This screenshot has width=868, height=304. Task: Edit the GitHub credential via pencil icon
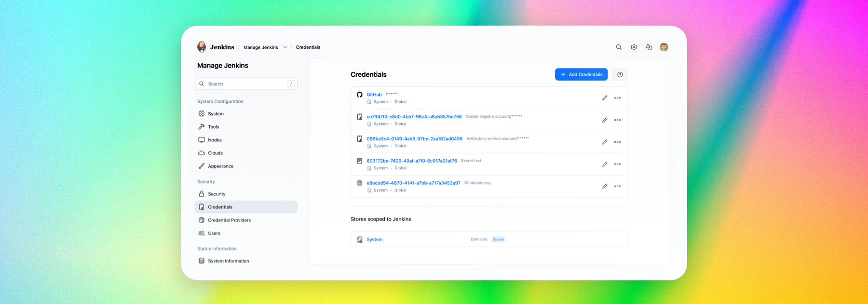605,98
